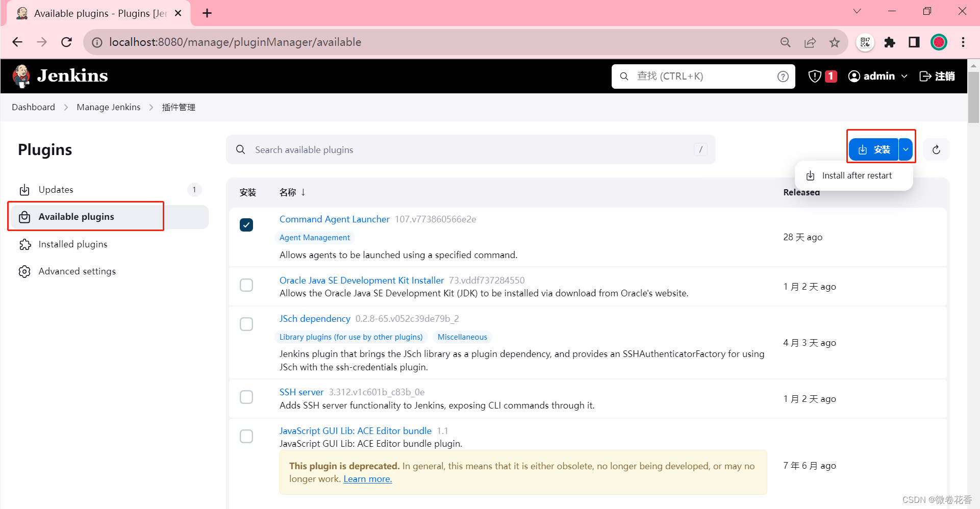
Task: Click the search help question icon
Action: tap(783, 77)
